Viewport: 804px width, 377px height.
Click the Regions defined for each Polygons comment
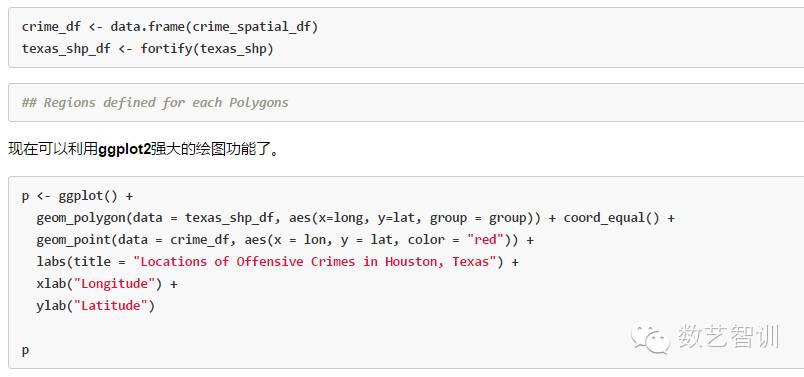[155, 103]
